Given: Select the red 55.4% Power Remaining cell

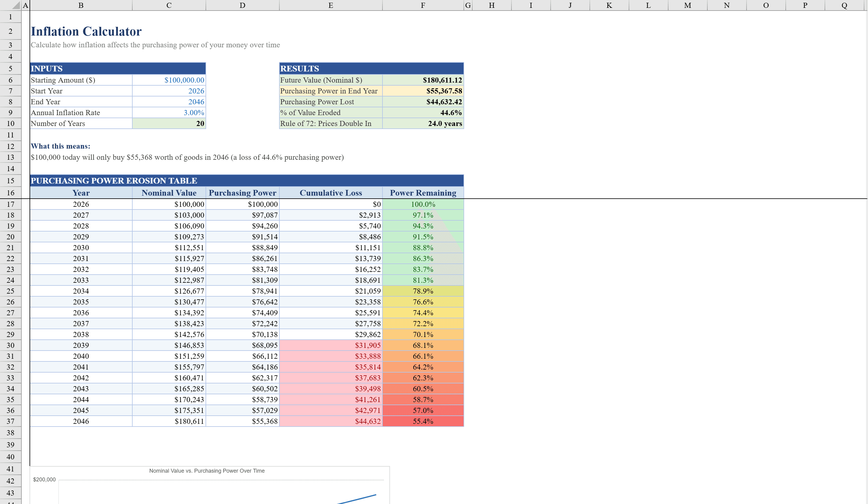Looking at the screenshot, I should tap(423, 421).
